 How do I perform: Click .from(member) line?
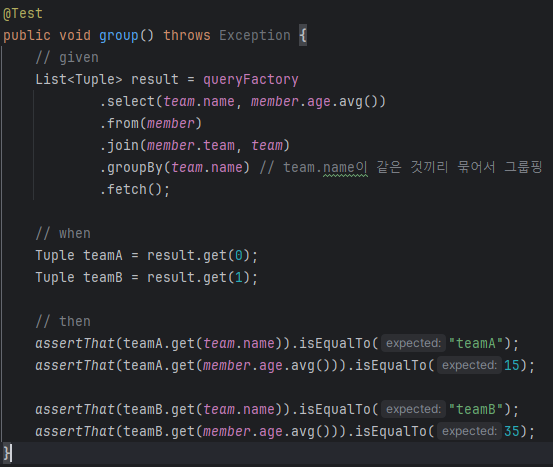tap(151, 124)
